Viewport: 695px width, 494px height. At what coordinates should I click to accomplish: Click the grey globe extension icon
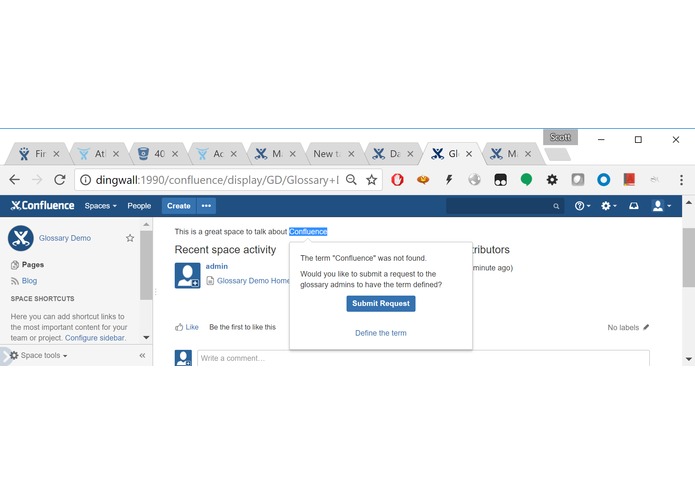(x=474, y=179)
